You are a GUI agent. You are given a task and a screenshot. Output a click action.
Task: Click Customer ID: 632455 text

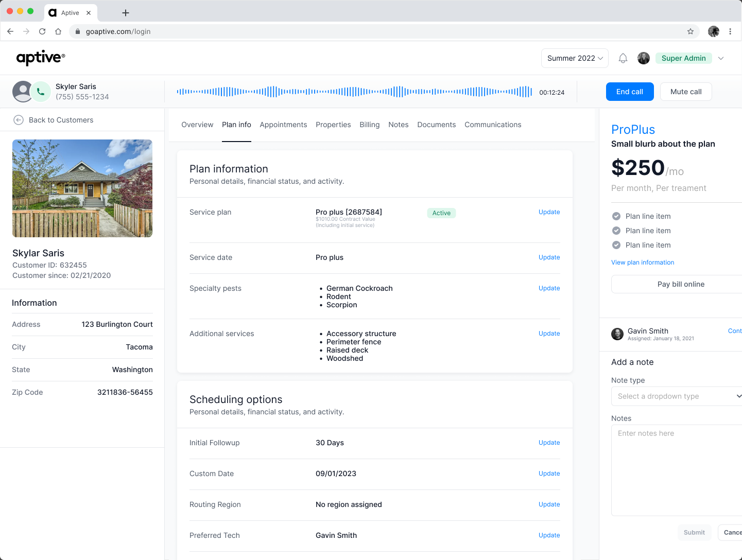click(49, 265)
